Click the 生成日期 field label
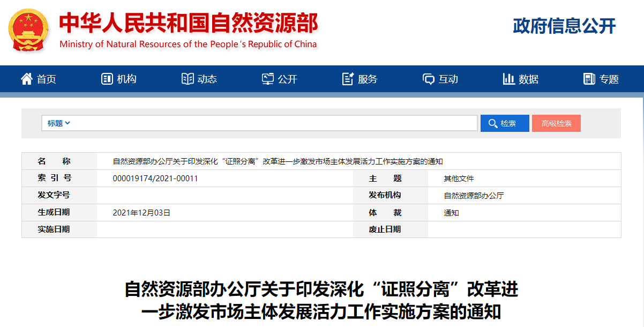This screenshot has width=644, height=327. click(x=54, y=212)
